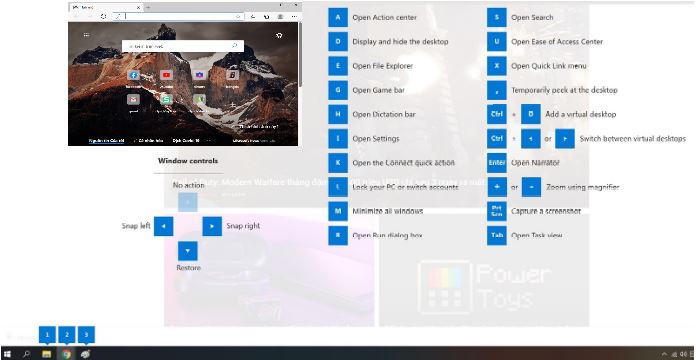
Task: Click the address bar in the Edge window
Action: pos(179,16)
